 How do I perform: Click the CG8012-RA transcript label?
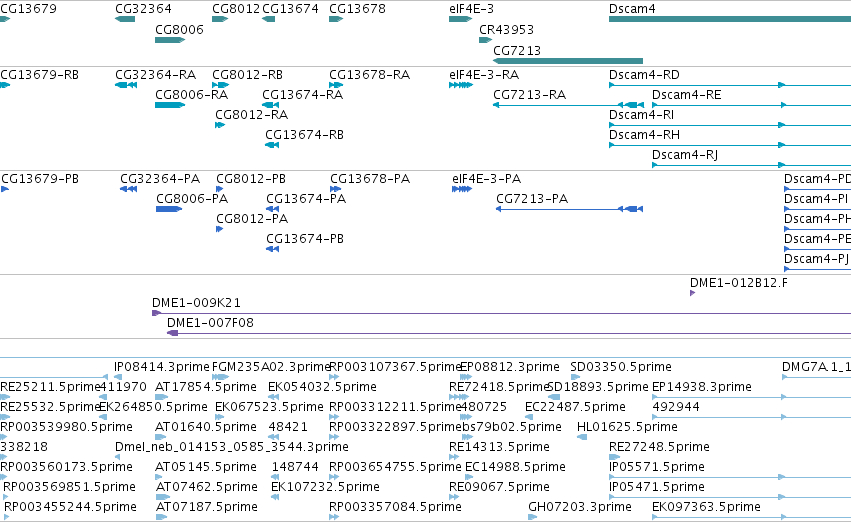(x=252, y=115)
